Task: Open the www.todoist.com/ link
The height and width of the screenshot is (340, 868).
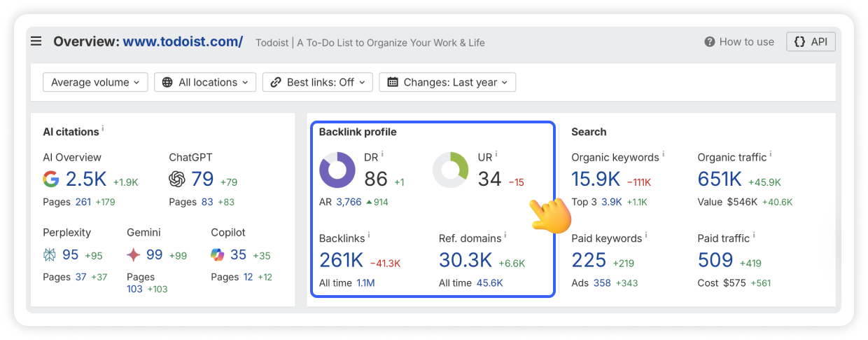Action: (183, 41)
